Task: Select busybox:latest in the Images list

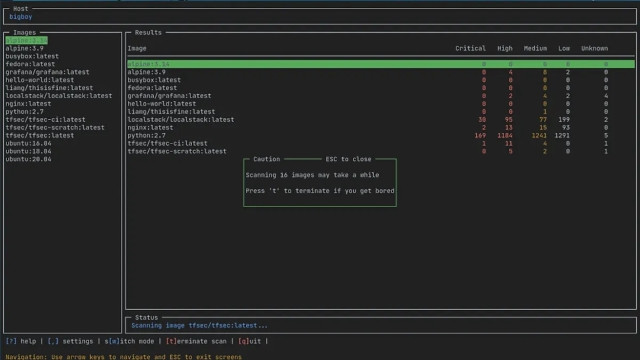Action: click(x=32, y=56)
